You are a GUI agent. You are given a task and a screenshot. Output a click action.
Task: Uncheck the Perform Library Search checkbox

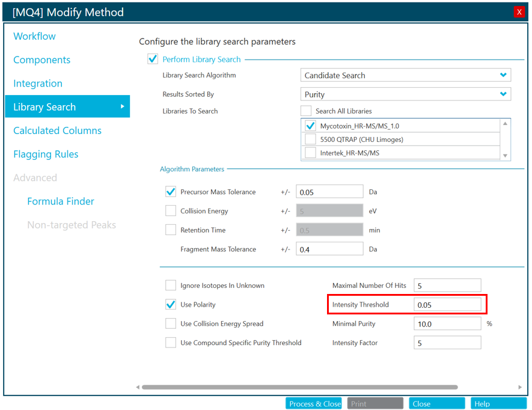(153, 60)
